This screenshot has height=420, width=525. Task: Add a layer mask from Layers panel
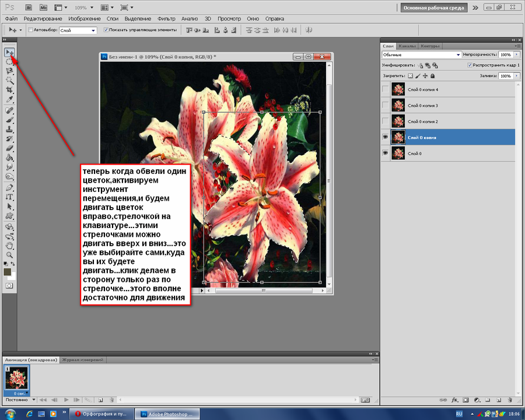[466, 400]
